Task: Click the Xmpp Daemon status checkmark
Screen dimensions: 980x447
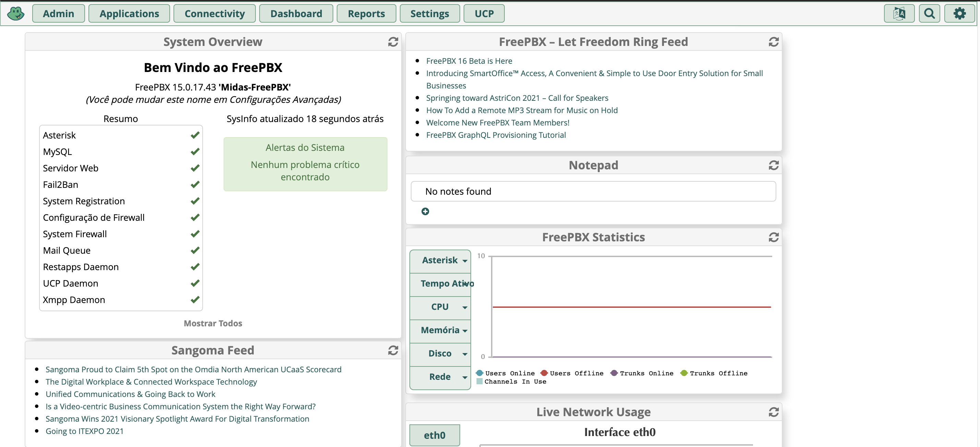Action: pyautogui.click(x=195, y=300)
